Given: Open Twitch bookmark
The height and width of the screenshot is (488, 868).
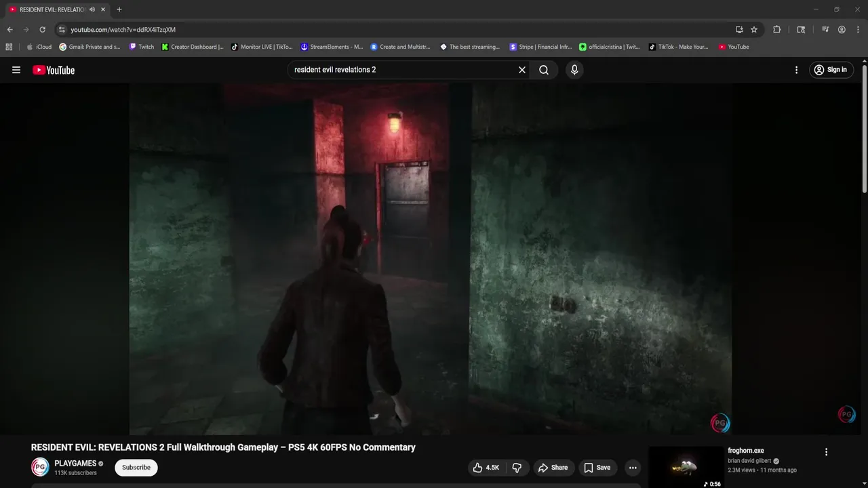Looking at the screenshot, I should point(142,47).
